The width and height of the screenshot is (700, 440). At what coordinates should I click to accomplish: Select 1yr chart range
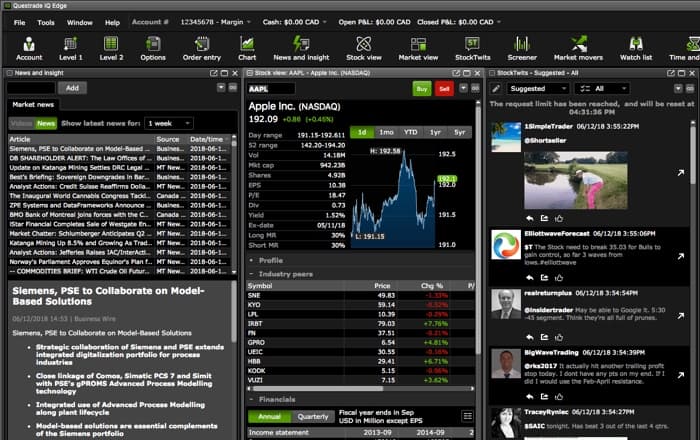(435, 132)
